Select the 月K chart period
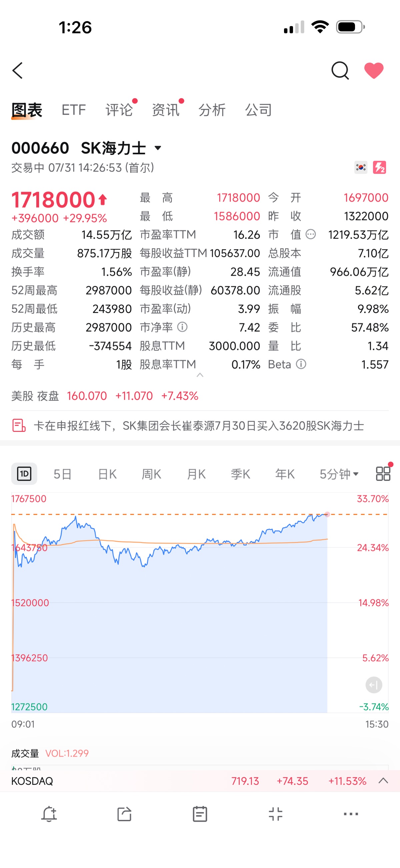Viewport: 400px width, 868px height. pos(196,474)
